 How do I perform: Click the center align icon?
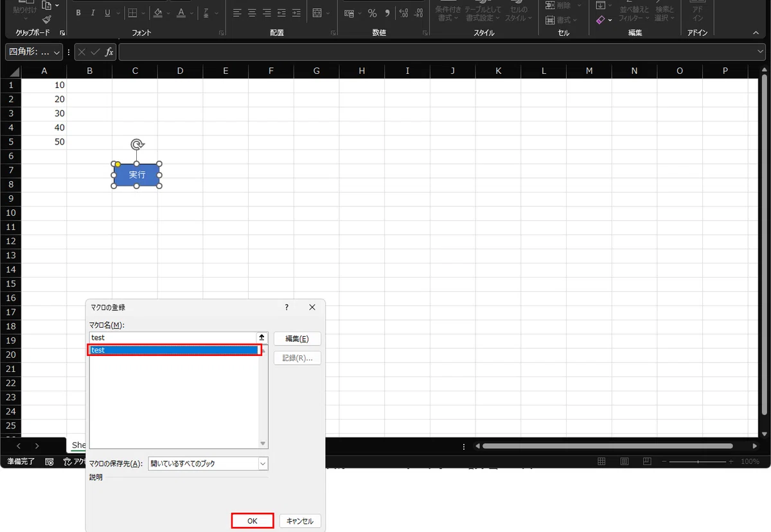(252, 13)
